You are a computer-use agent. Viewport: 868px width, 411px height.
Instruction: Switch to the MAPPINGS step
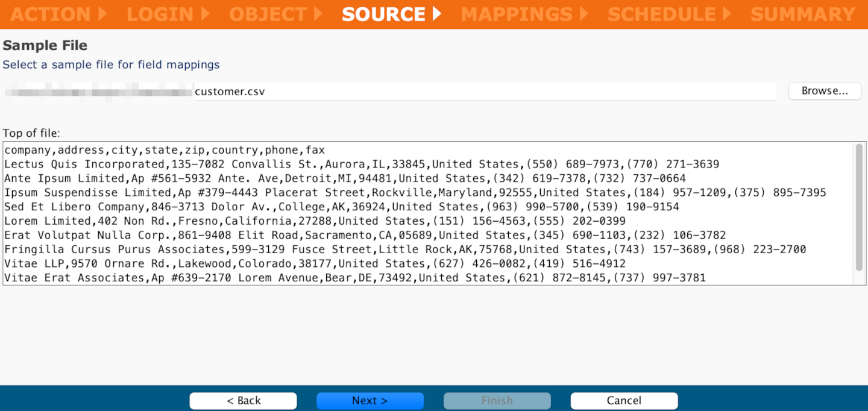point(517,14)
